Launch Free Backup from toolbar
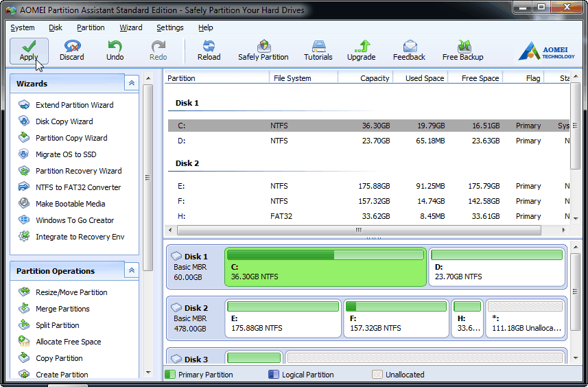588x387 pixels. point(462,51)
